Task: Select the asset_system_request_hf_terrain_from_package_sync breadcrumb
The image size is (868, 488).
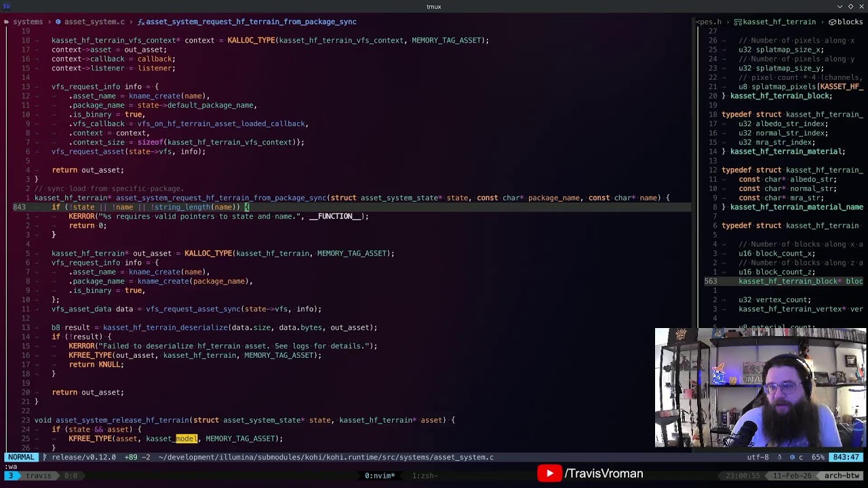Action: point(251,22)
